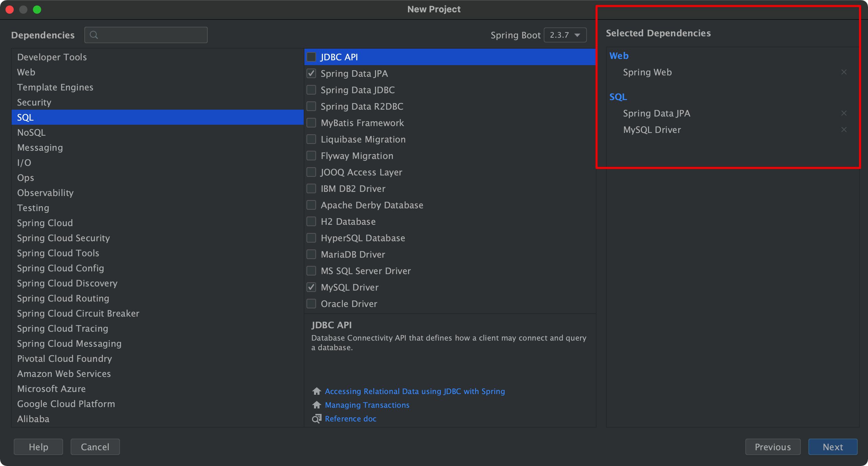
Task: Select the NoSQL category
Action: point(31,133)
